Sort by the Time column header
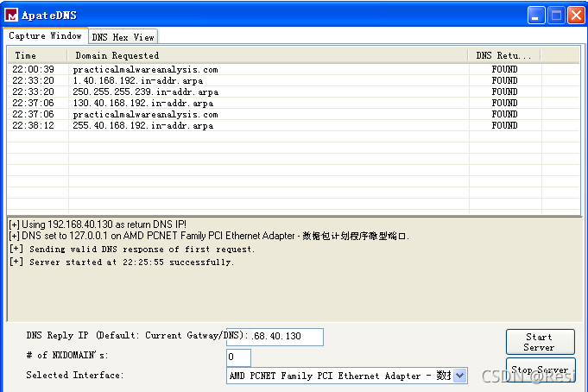 (37, 55)
